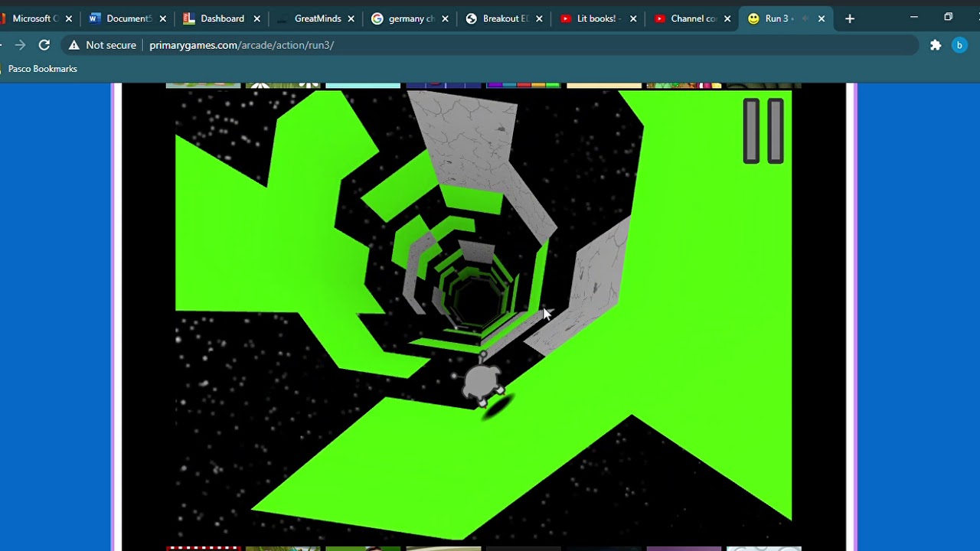Close the Breakout EDU tab
The width and height of the screenshot is (980, 551).
pyautogui.click(x=539, y=18)
